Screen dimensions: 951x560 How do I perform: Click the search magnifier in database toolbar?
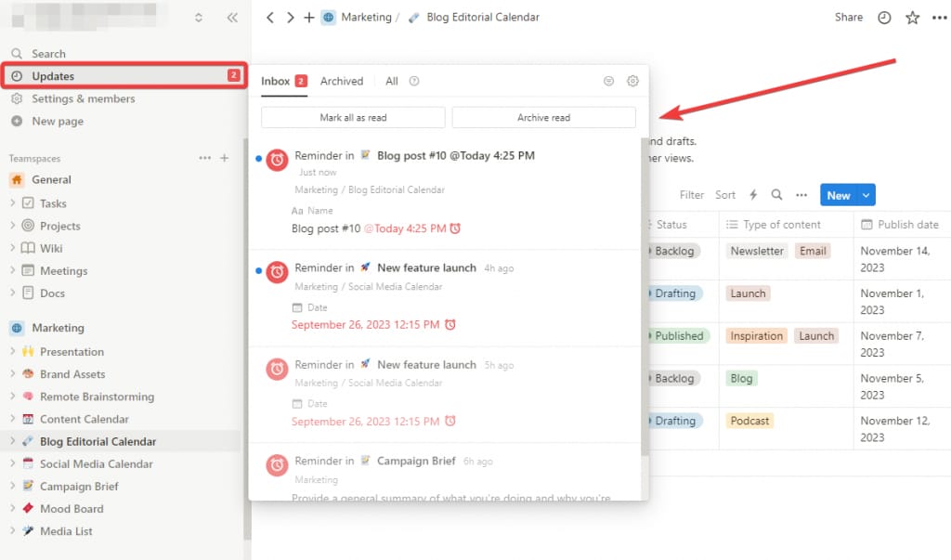tap(776, 195)
